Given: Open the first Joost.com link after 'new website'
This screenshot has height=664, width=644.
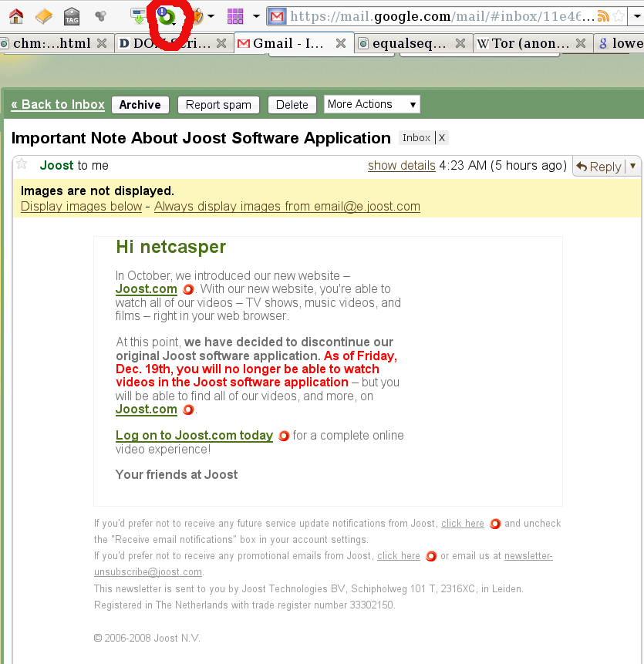Looking at the screenshot, I should 147,288.
